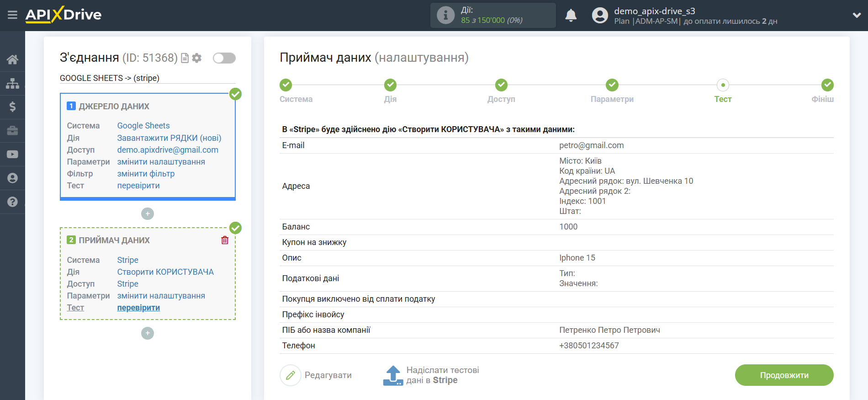
Task: Click змінити фільтр link
Action: pos(146,174)
